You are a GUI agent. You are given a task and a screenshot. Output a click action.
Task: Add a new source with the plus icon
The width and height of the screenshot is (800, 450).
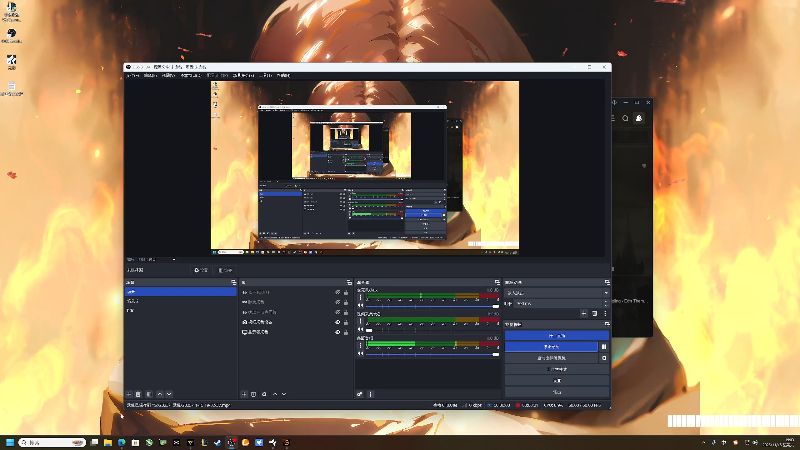(244, 394)
